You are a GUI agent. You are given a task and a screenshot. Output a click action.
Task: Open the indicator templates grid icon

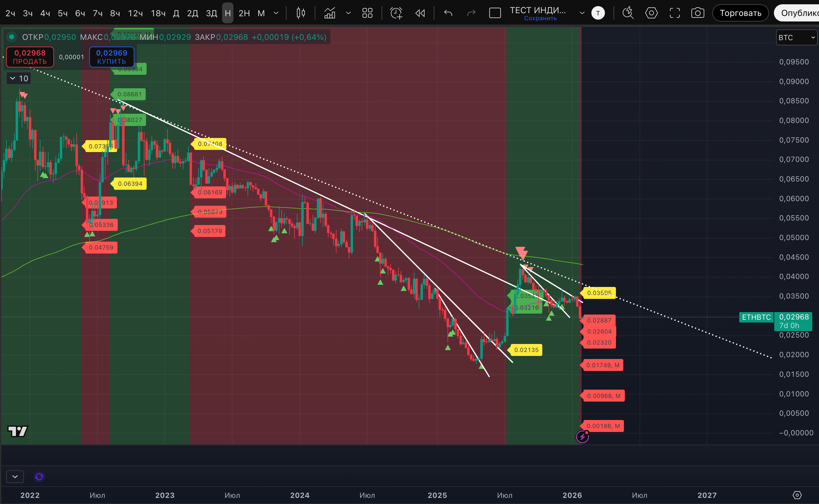click(x=367, y=13)
